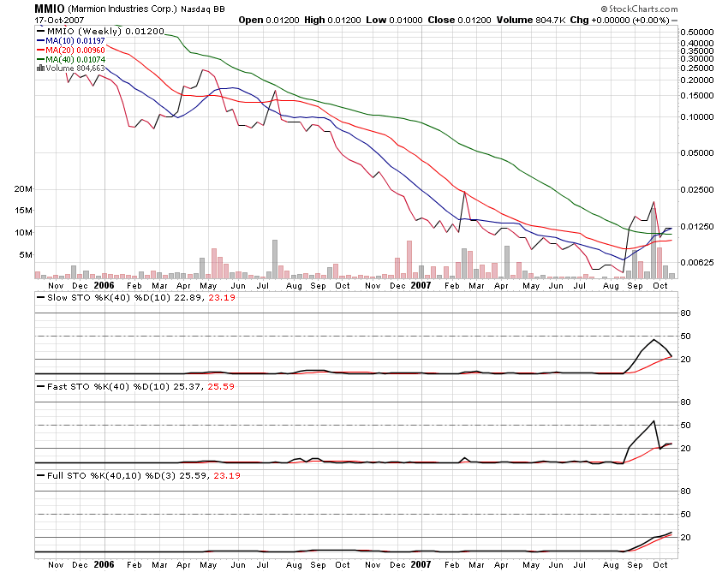Click the blue line marker beside MA(10)

41,41
